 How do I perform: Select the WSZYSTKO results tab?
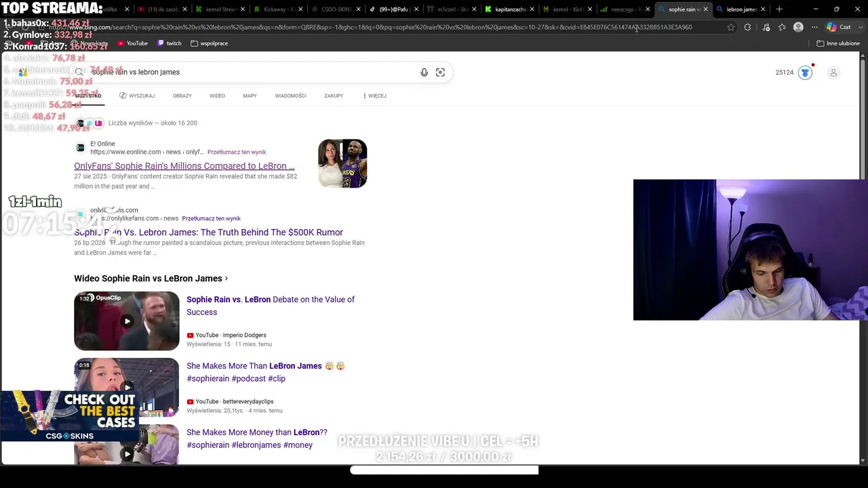[88, 96]
